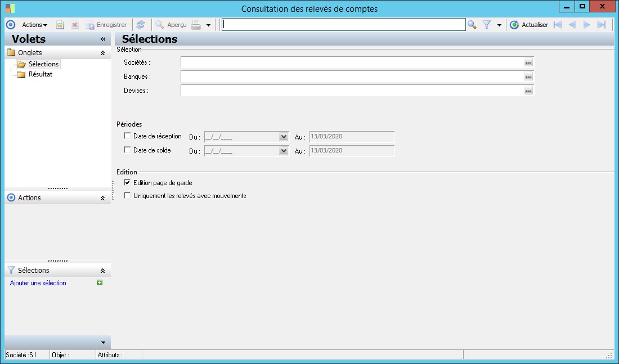Collapse the Volets side panel
This screenshot has width=619, height=364.
coord(103,39)
